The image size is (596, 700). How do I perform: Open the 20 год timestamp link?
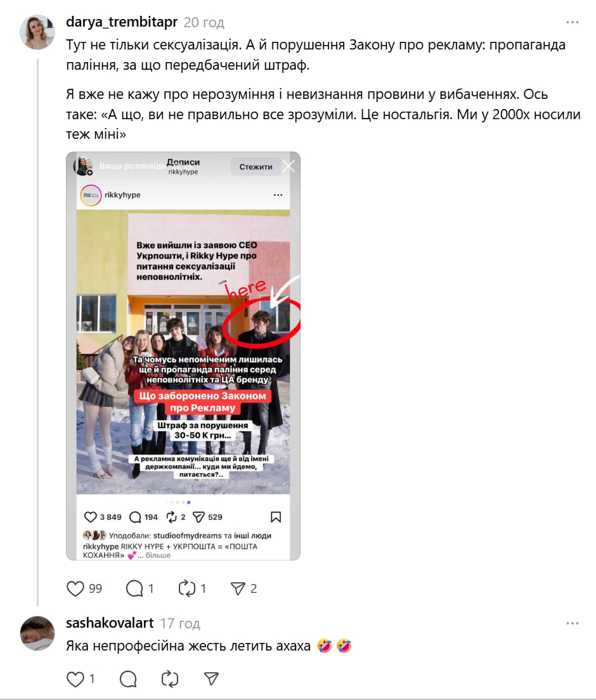pyautogui.click(x=204, y=22)
